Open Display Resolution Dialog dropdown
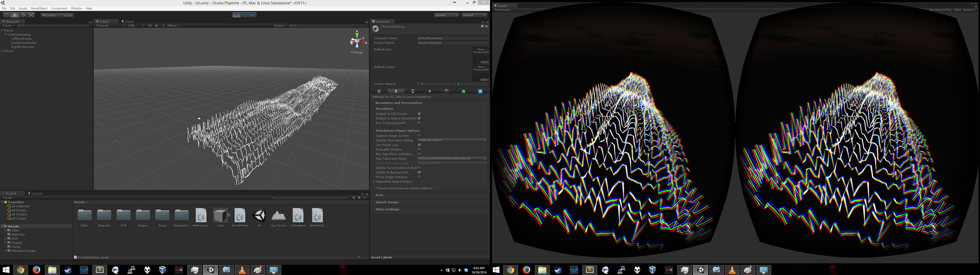 451,141
